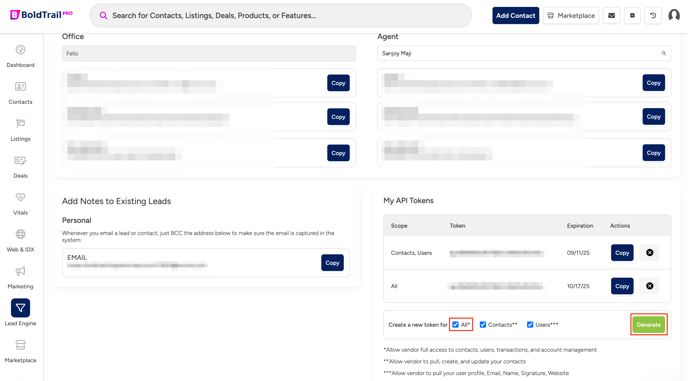
Task: Open the Listings sidebar icon
Action: (20, 123)
